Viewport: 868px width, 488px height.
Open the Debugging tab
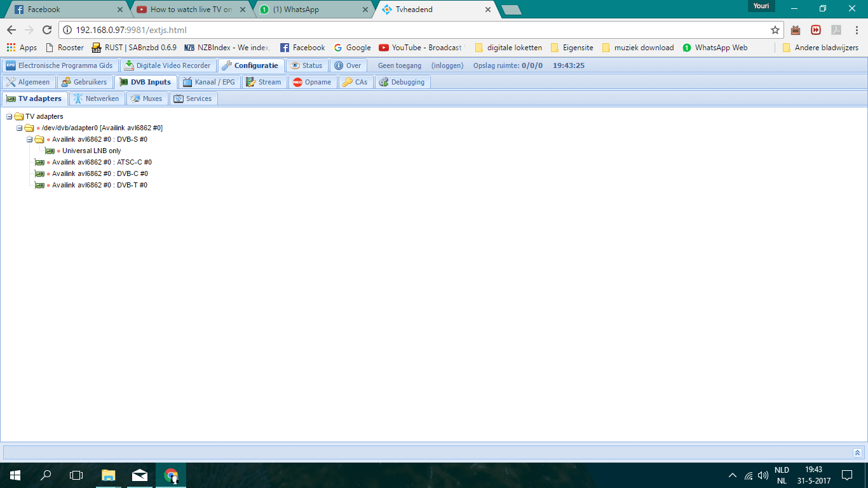pos(402,82)
